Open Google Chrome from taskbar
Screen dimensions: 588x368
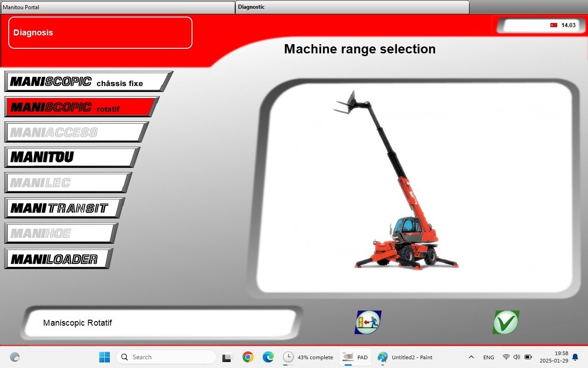click(248, 357)
